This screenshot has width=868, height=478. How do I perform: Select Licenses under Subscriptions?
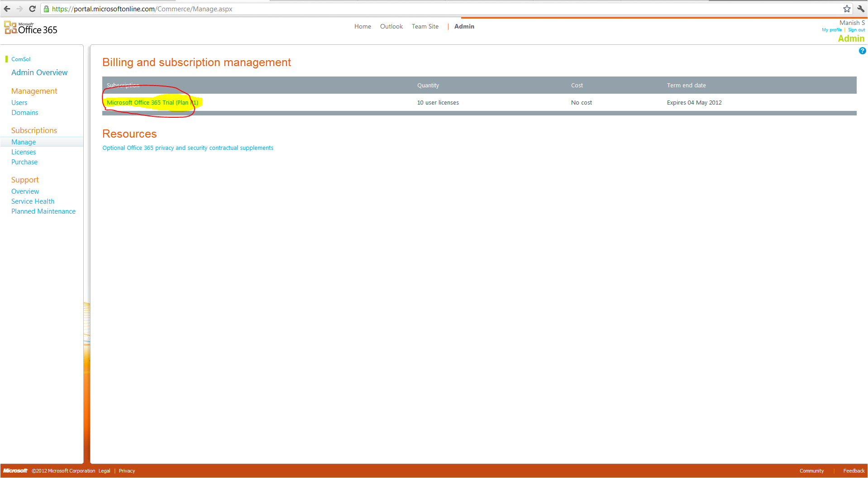coord(24,152)
